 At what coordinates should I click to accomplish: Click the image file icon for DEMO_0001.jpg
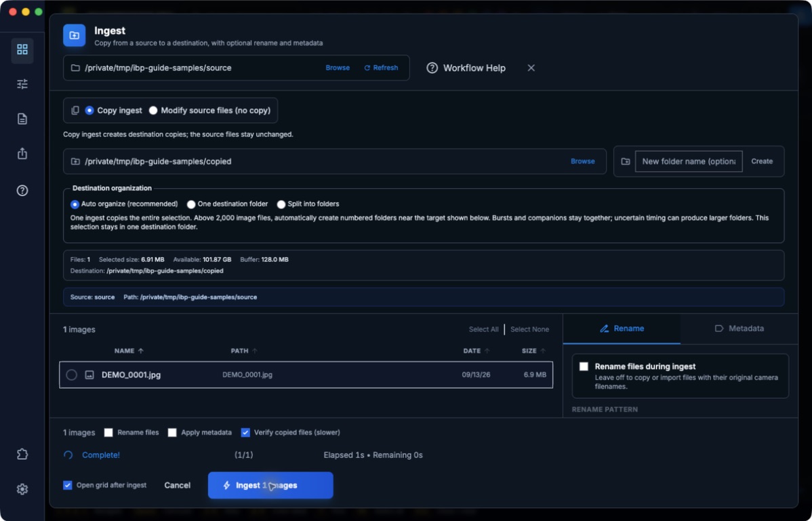pos(89,375)
